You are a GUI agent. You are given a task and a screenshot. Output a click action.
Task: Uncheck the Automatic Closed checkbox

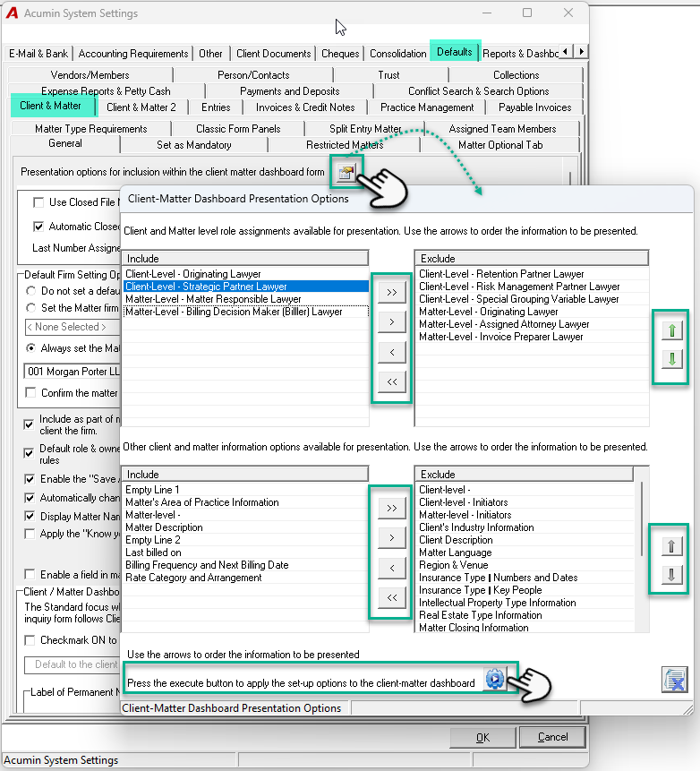point(38,227)
